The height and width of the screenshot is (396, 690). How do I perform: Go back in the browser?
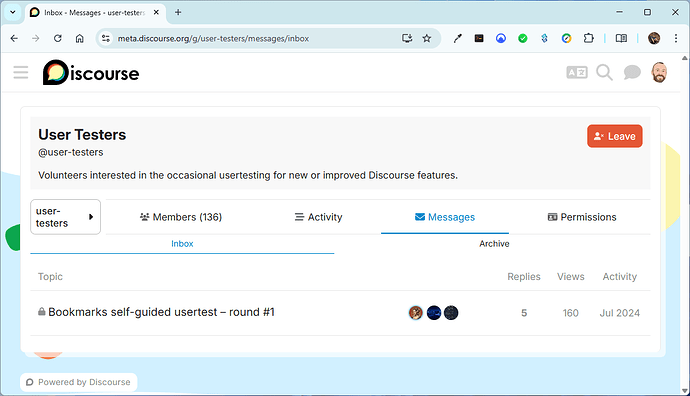tap(14, 38)
